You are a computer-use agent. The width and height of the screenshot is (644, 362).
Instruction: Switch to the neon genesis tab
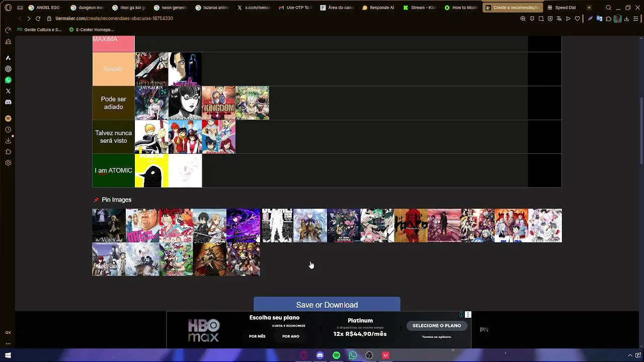tap(171, 8)
